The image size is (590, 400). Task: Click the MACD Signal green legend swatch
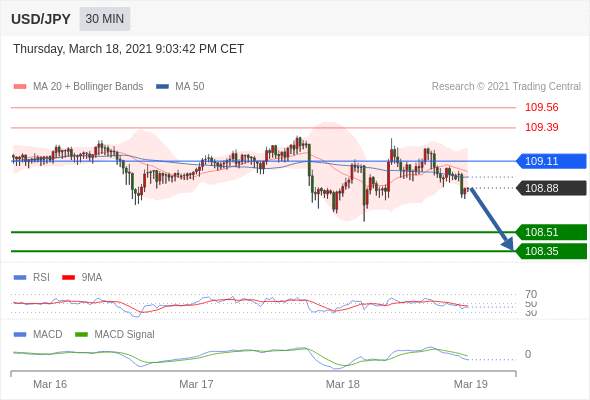[81, 334]
